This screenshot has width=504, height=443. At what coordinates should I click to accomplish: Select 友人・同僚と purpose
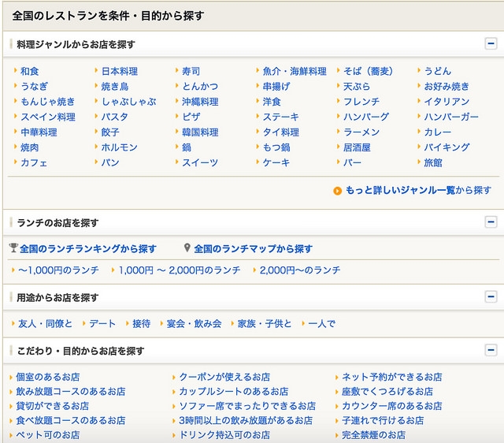tap(46, 324)
